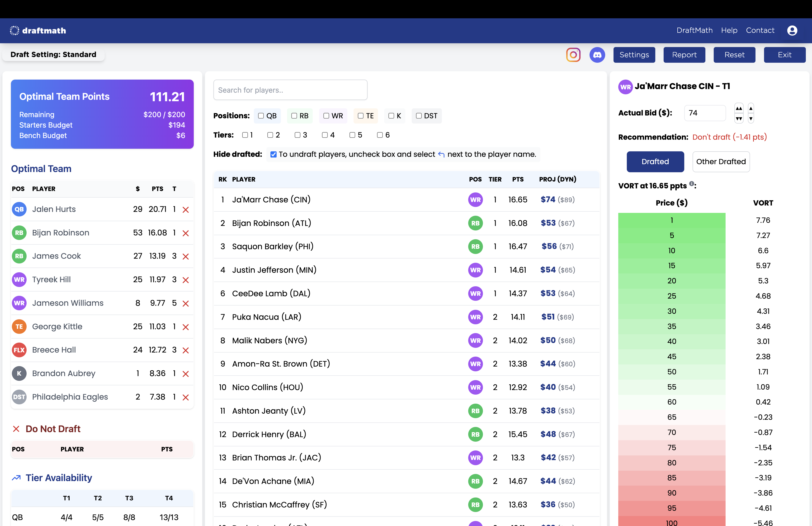The width and height of the screenshot is (812, 526).
Task: Check the Tier 3 filter box
Action: coord(297,135)
